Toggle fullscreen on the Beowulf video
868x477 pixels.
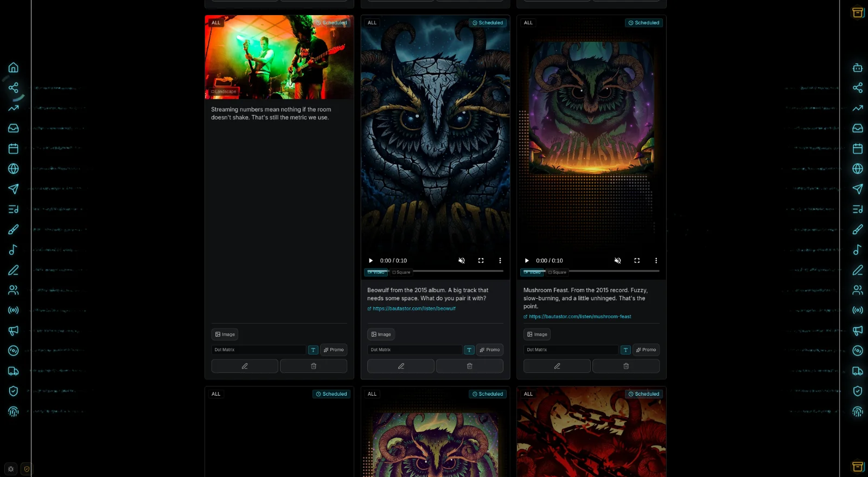pyautogui.click(x=481, y=261)
